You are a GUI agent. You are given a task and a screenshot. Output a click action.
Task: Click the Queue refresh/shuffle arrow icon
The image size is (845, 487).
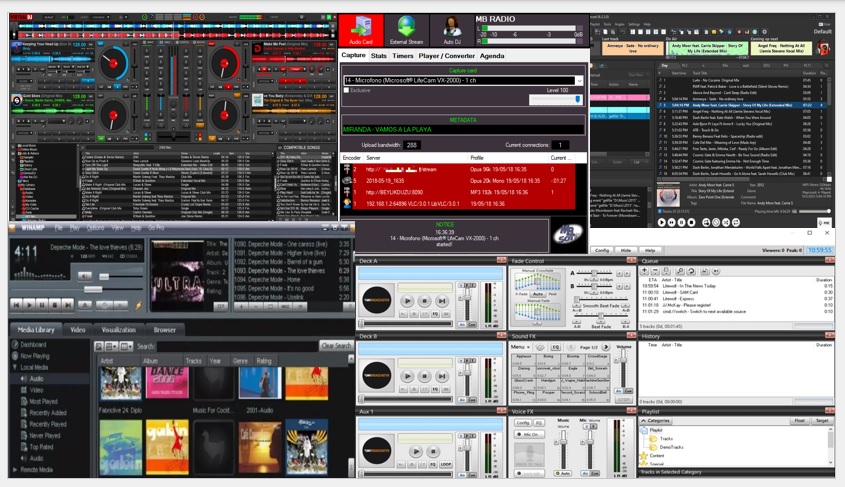(691, 271)
